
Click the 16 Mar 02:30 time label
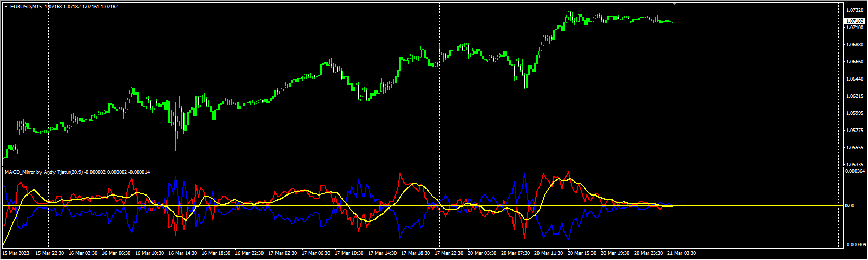pyautogui.click(x=83, y=253)
